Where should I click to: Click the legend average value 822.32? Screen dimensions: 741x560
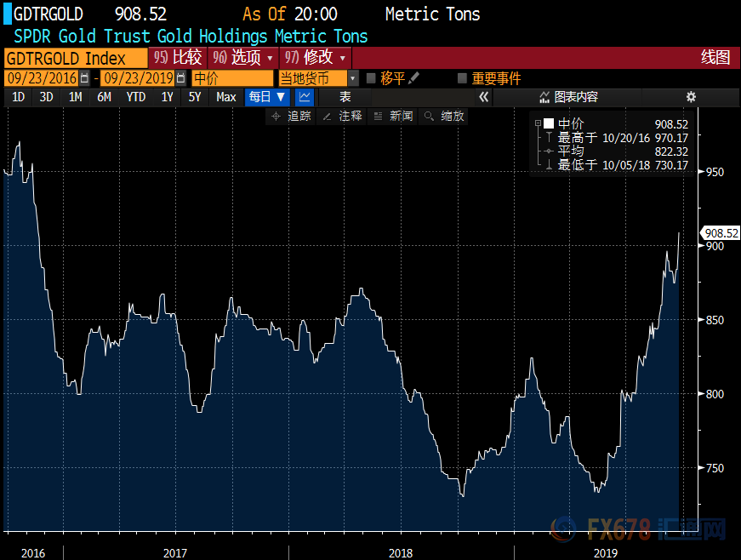671,151
